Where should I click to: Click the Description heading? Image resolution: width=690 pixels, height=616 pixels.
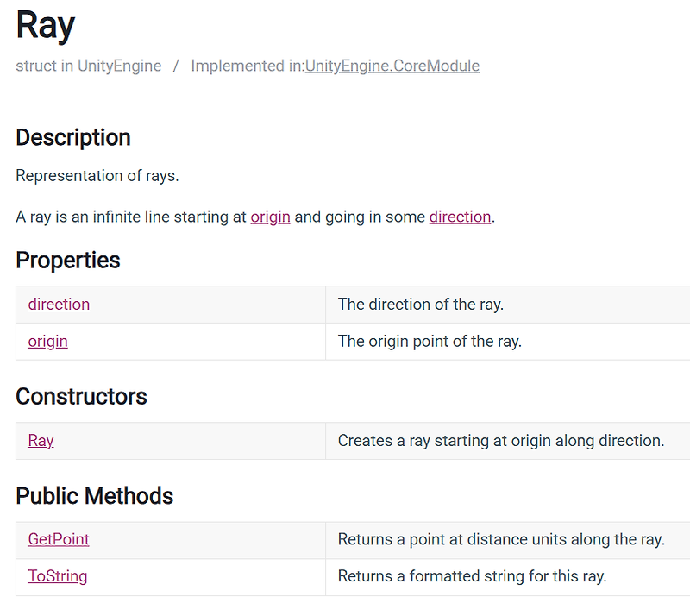[x=73, y=137]
